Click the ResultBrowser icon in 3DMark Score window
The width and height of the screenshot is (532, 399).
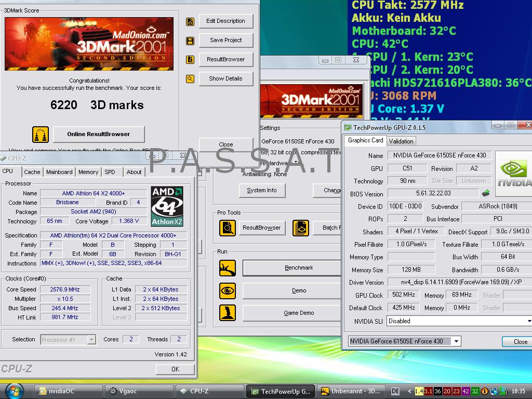pyautogui.click(x=190, y=60)
